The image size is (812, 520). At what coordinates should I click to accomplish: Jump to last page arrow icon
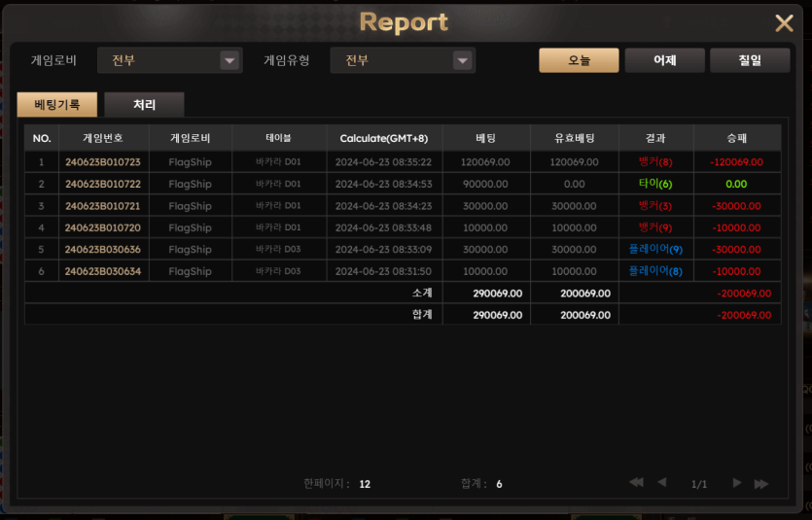[761, 484]
